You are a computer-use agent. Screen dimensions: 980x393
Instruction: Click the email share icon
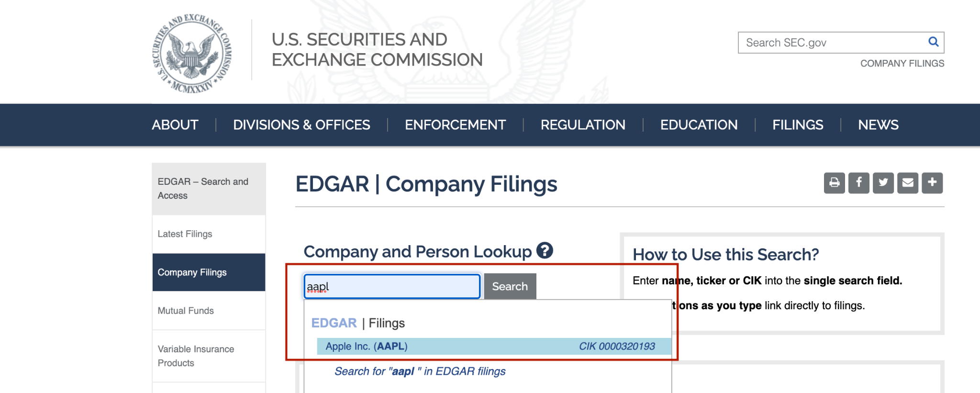pos(907,183)
